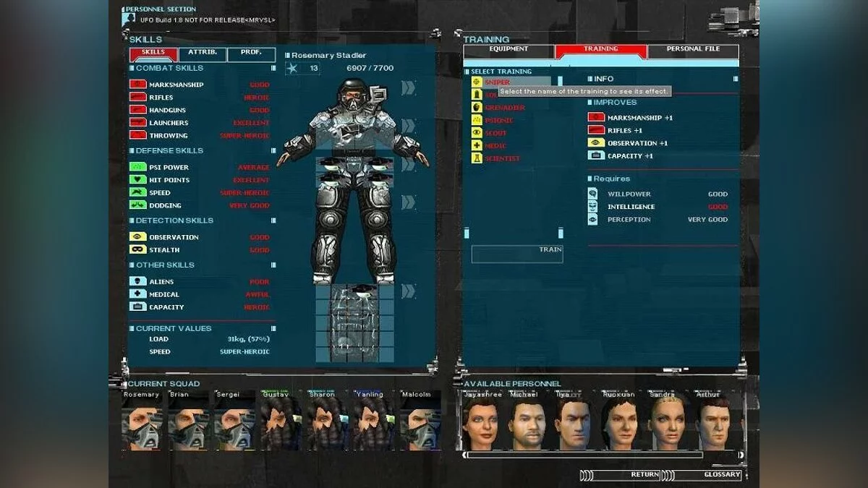This screenshot has height=488, width=868.
Task: Collapse the Detection Skills section marker
Action: 273,221
